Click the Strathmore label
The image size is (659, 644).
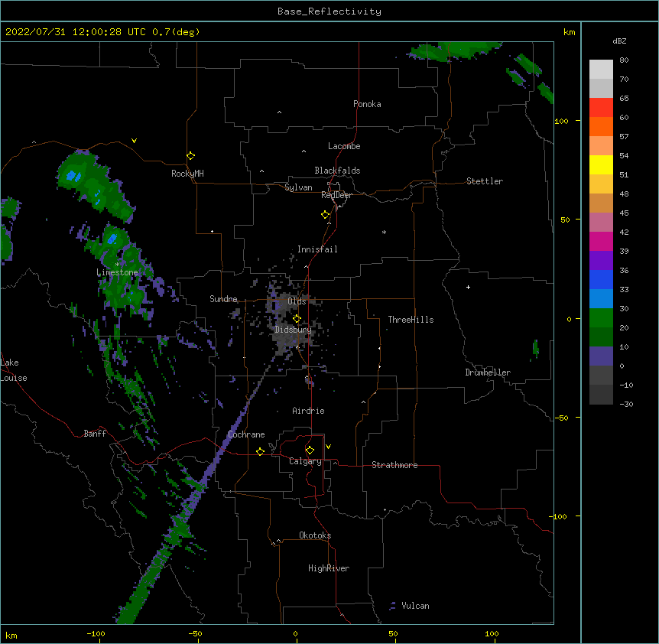tap(394, 465)
